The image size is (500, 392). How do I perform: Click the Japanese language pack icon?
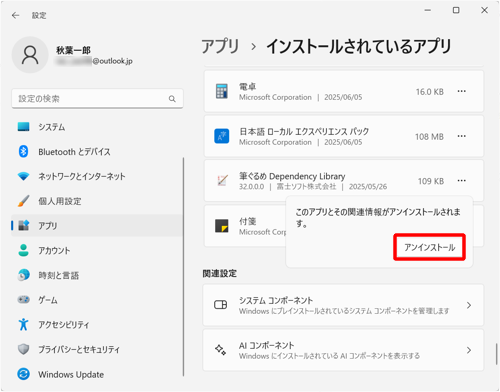(222, 136)
